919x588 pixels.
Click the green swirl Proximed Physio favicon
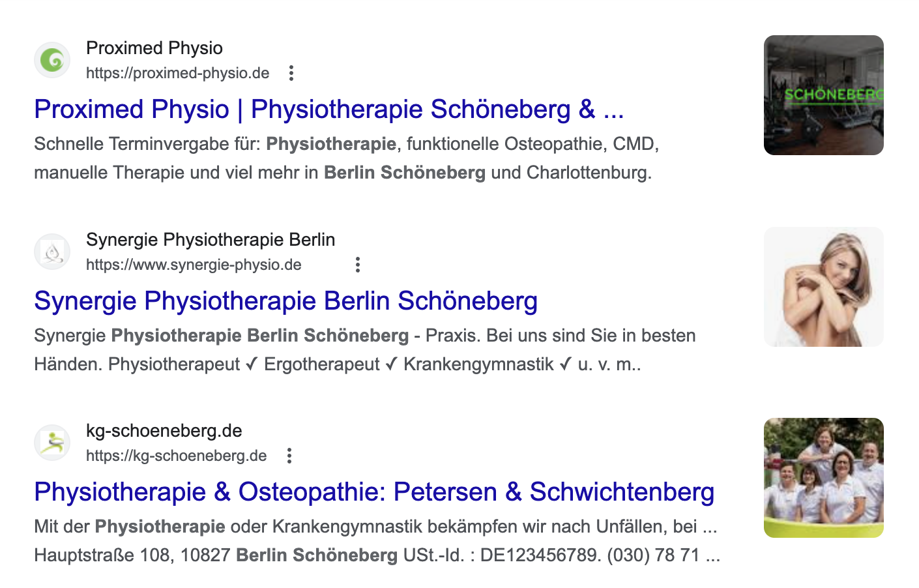tap(52, 60)
